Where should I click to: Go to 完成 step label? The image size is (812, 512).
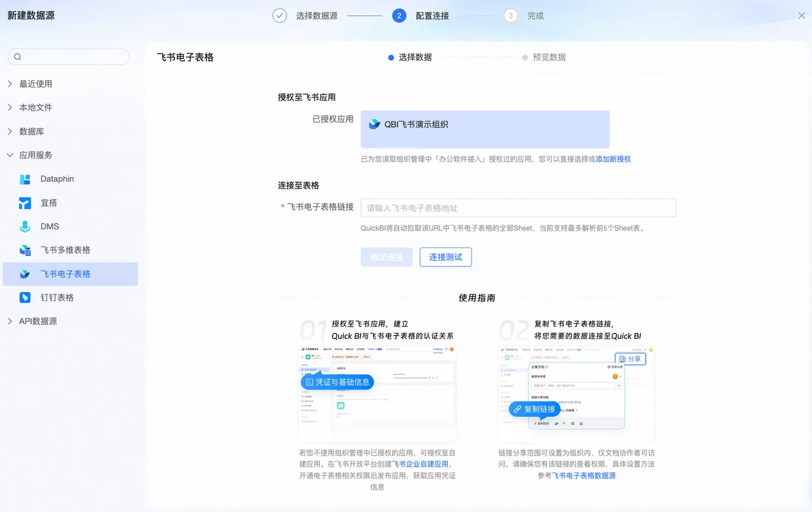(535, 16)
